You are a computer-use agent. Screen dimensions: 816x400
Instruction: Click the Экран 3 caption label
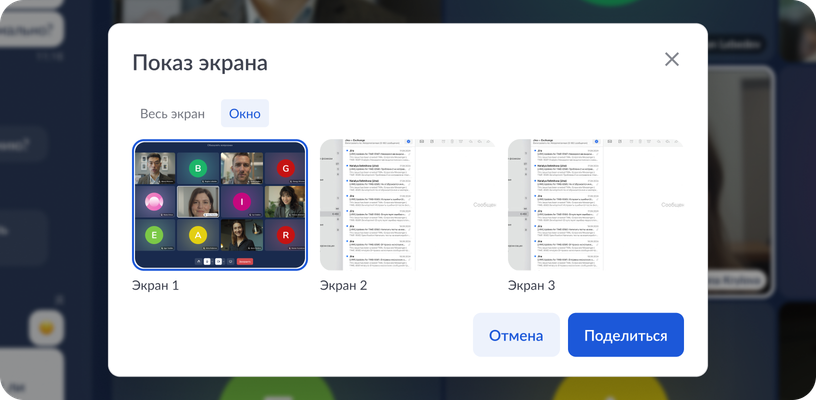click(x=531, y=286)
